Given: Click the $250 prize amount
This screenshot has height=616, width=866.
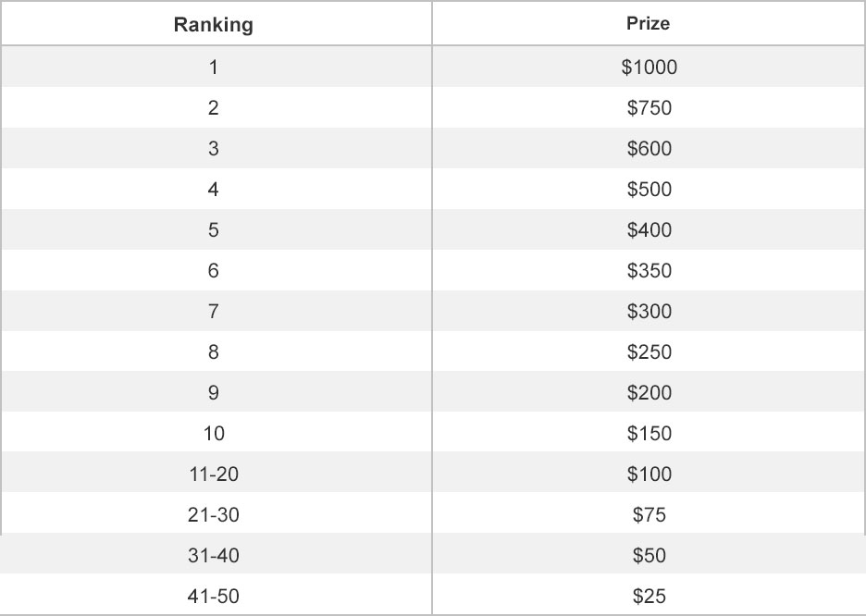Looking at the screenshot, I should pos(649,352).
